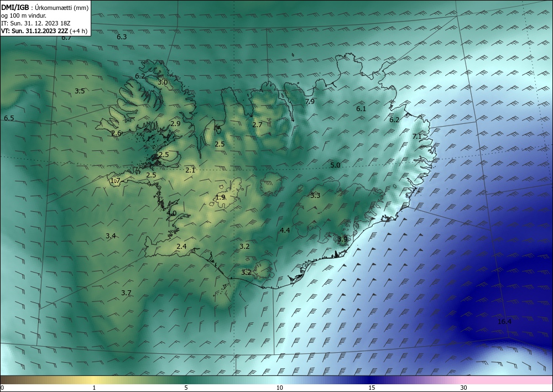The image size is (553, 392).
Task: Click the legend scale label 10
Action: point(279,388)
